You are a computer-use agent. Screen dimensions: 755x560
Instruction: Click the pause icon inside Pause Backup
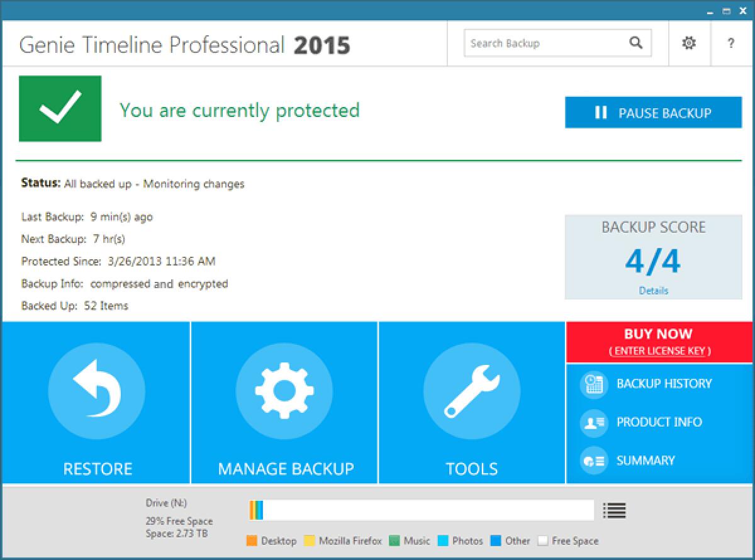point(601,113)
